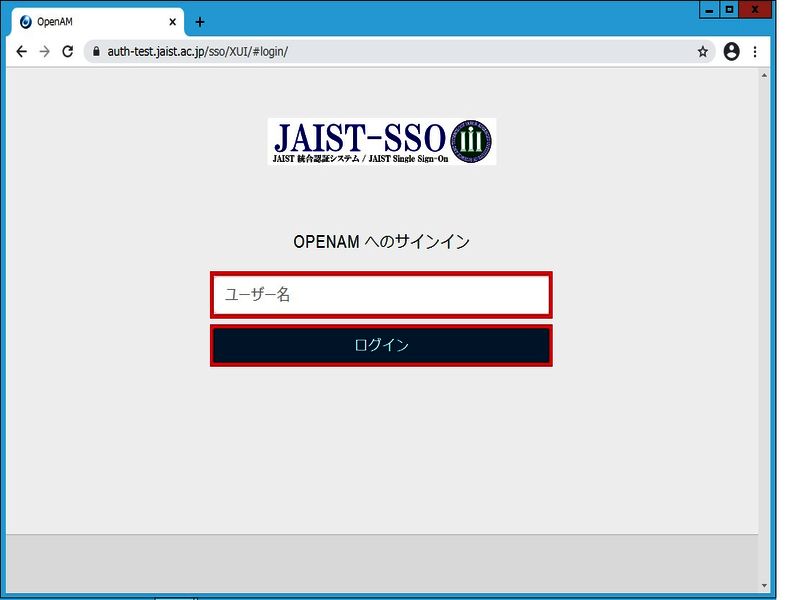Open the browser profile account icon
This screenshot has width=800, height=600.
(731, 52)
